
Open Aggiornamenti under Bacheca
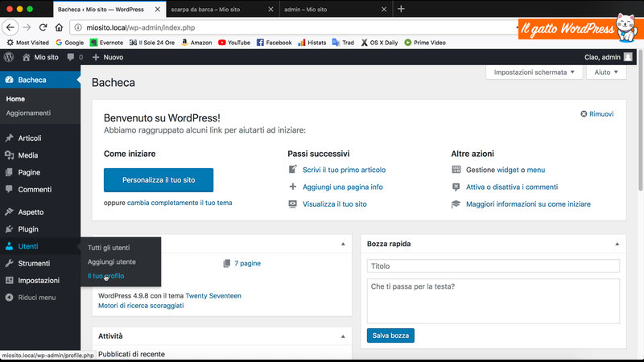[x=28, y=113]
